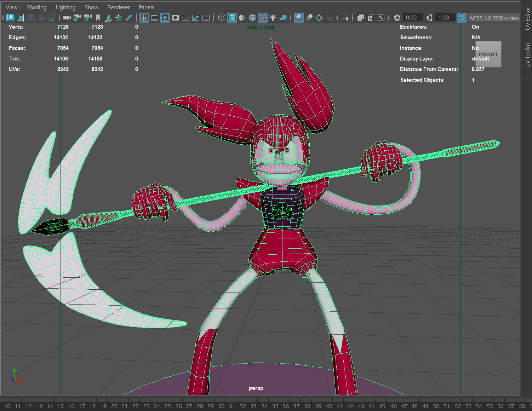Click the Smooth Shade All cube icon

click(232, 18)
